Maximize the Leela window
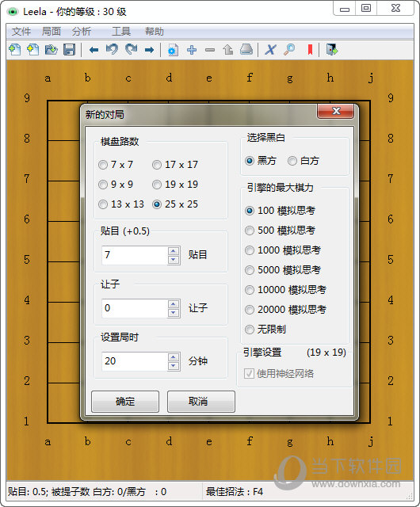420x507 pixels. (366, 9)
